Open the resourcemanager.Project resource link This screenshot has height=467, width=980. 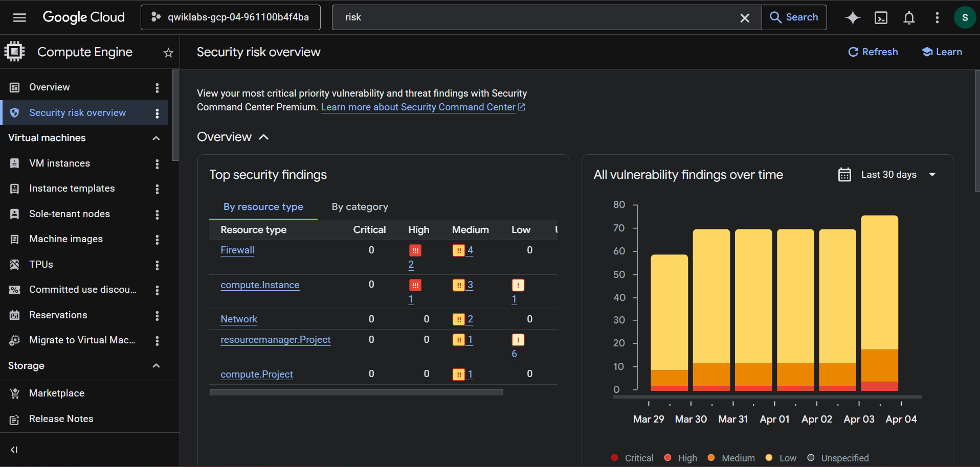pyautogui.click(x=276, y=340)
